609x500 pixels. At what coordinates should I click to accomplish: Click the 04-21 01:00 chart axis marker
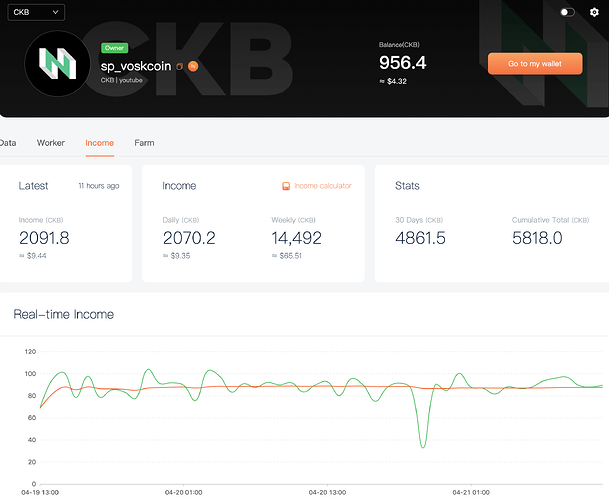(x=471, y=492)
